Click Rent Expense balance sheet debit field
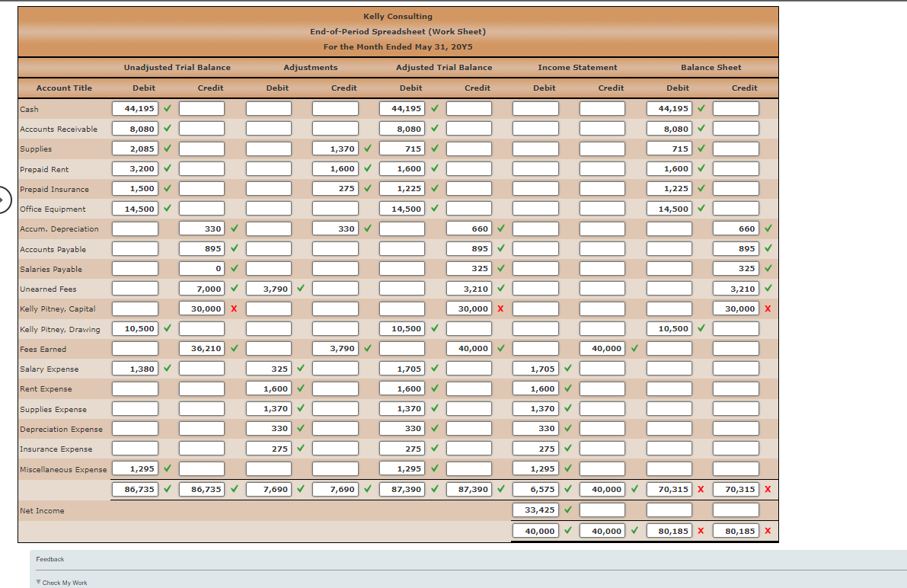This screenshot has height=588, width=907. pos(669,388)
